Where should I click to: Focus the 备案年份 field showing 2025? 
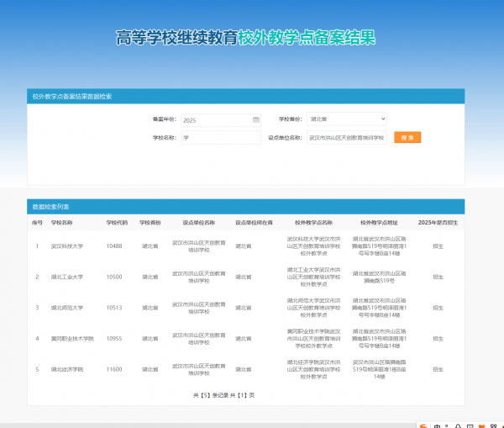(221, 120)
